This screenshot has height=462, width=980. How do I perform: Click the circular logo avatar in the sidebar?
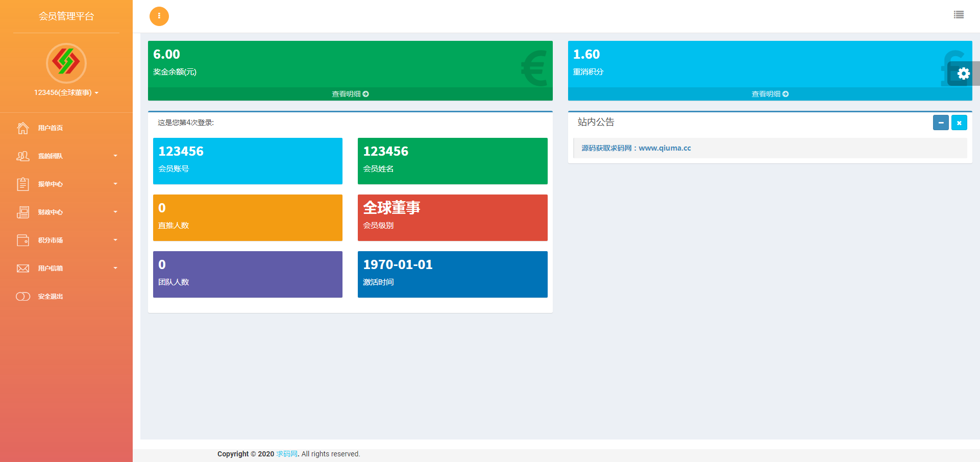pos(66,63)
